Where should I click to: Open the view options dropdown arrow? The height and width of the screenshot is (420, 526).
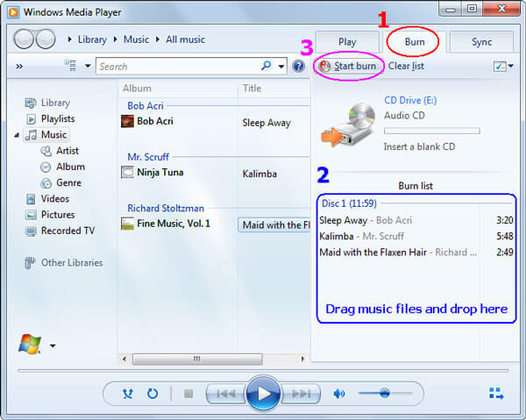(88, 67)
